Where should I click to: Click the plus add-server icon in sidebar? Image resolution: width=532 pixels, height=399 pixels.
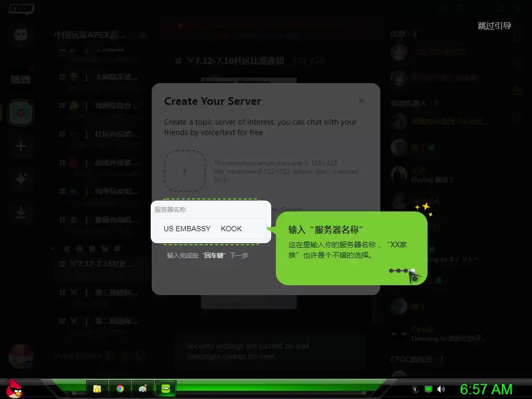(x=21, y=146)
